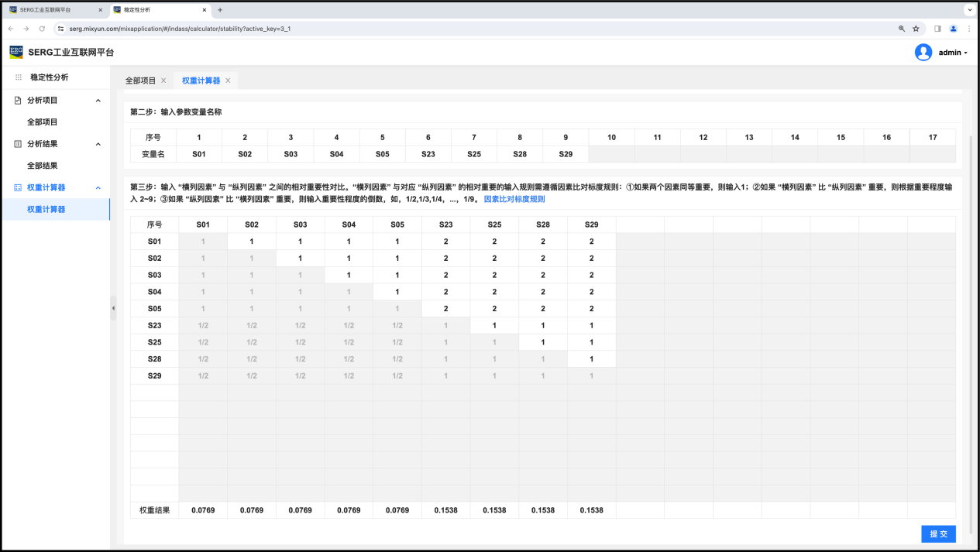Click the zoom magnifier icon in address bar

click(x=901, y=29)
